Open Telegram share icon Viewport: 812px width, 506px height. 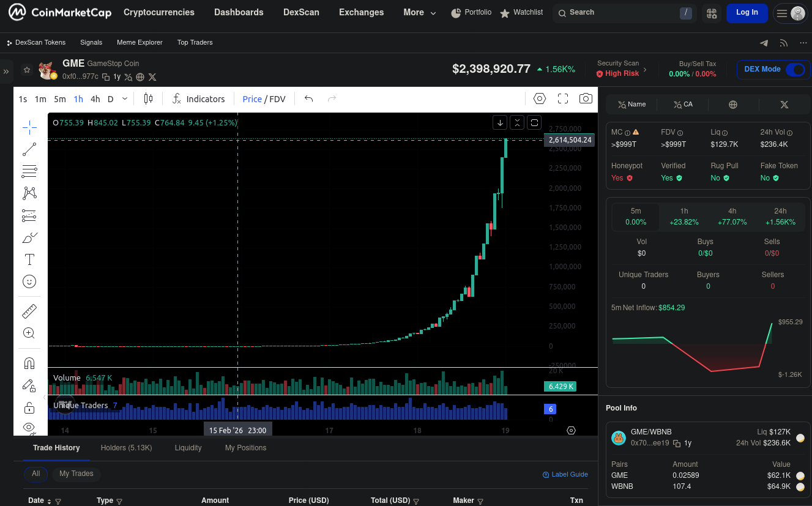(x=764, y=43)
